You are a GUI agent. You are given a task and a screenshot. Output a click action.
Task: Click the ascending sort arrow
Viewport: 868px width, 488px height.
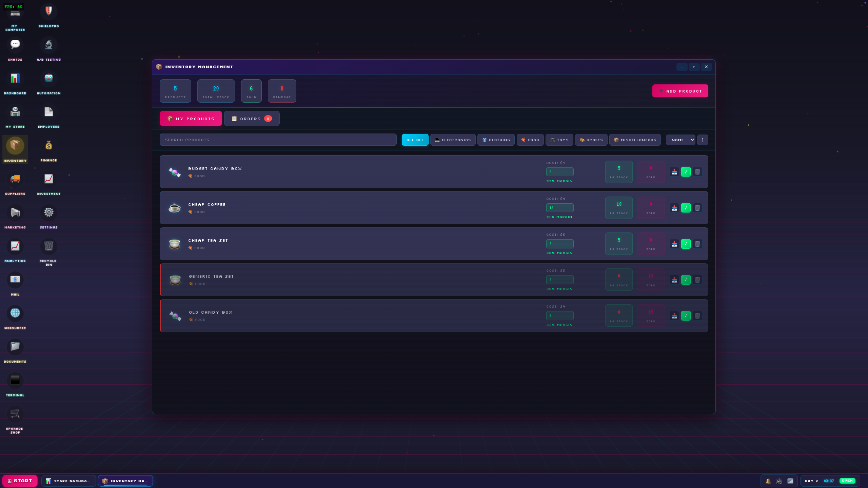703,140
